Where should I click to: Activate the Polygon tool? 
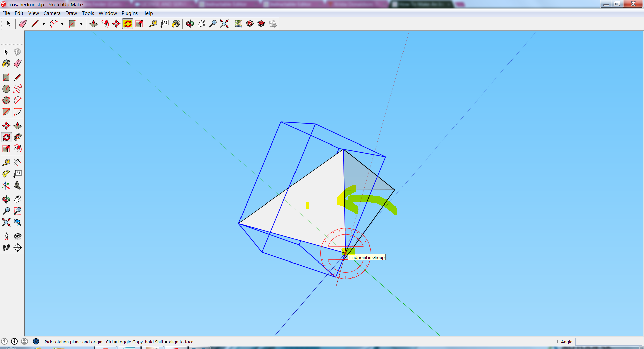click(6, 100)
